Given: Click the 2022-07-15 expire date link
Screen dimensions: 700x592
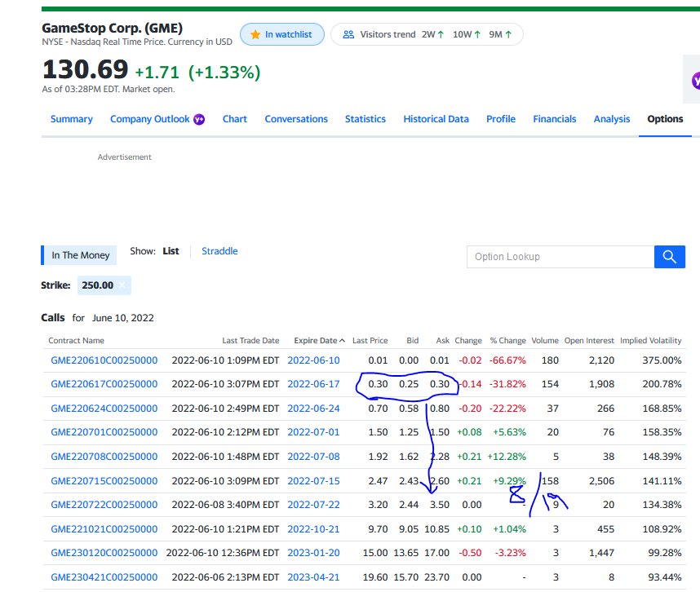Looking at the screenshot, I should tap(313, 481).
